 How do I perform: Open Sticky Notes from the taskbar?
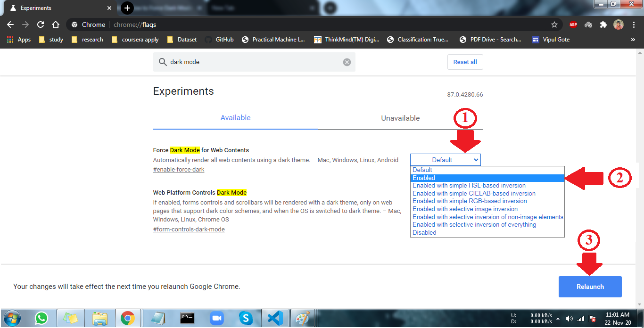(71, 319)
